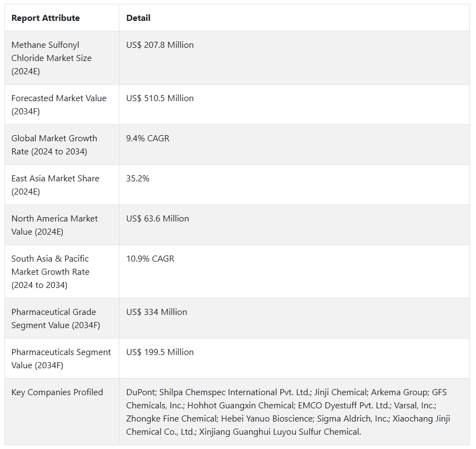This screenshot has width=476, height=449.
Task: Click the "Report Attribute" column header
Action: 46,18
